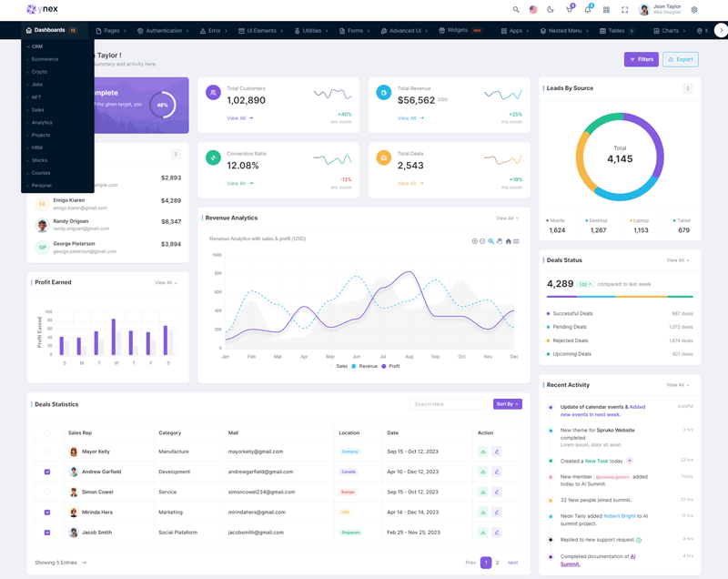Open the search icon in header
The image size is (728, 579).
[516, 10]
